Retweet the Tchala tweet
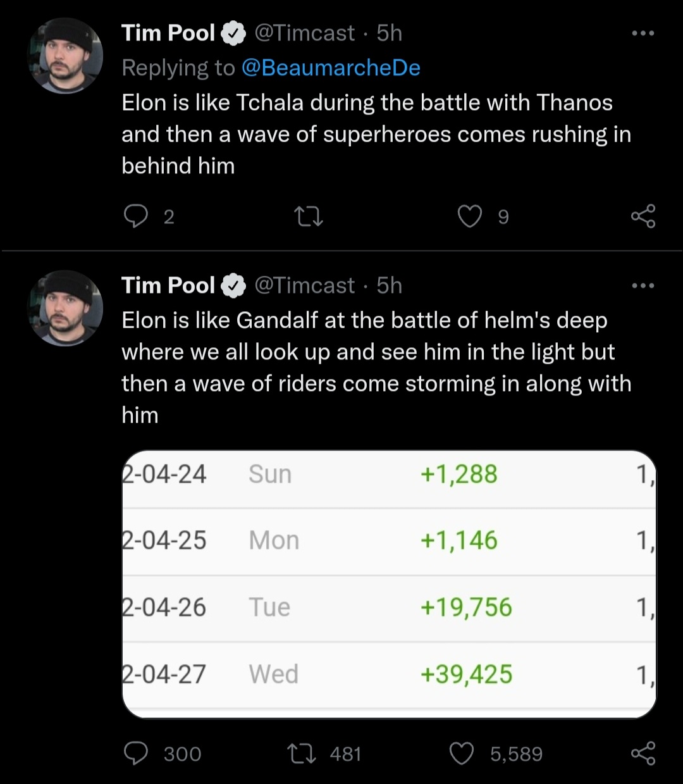 tap(310, 218)
